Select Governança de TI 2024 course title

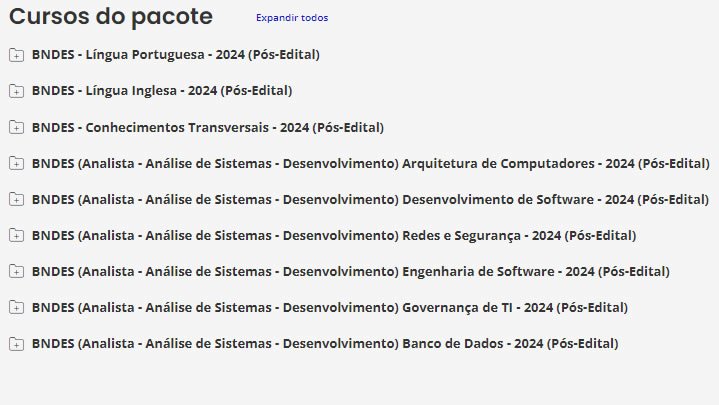tap(329, 307)
